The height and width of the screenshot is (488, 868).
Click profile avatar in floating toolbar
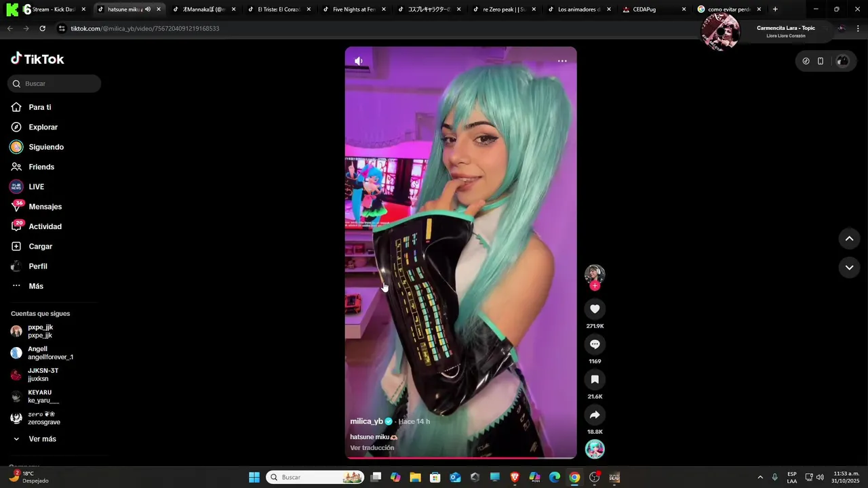[842, 61]
